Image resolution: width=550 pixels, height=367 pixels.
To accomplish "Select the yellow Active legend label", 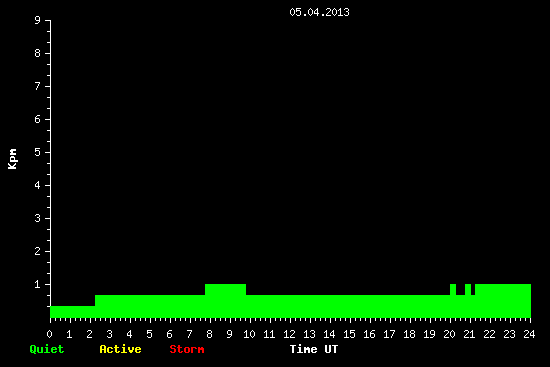I will click(120, 349).
